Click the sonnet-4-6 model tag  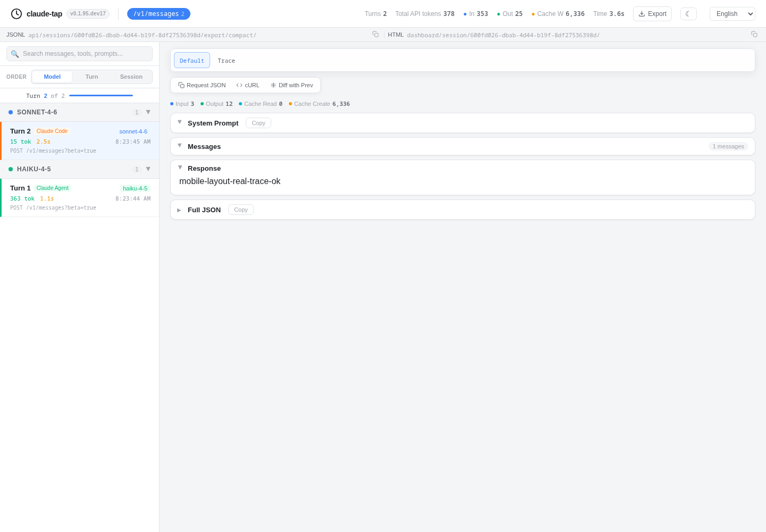point(133,131)
